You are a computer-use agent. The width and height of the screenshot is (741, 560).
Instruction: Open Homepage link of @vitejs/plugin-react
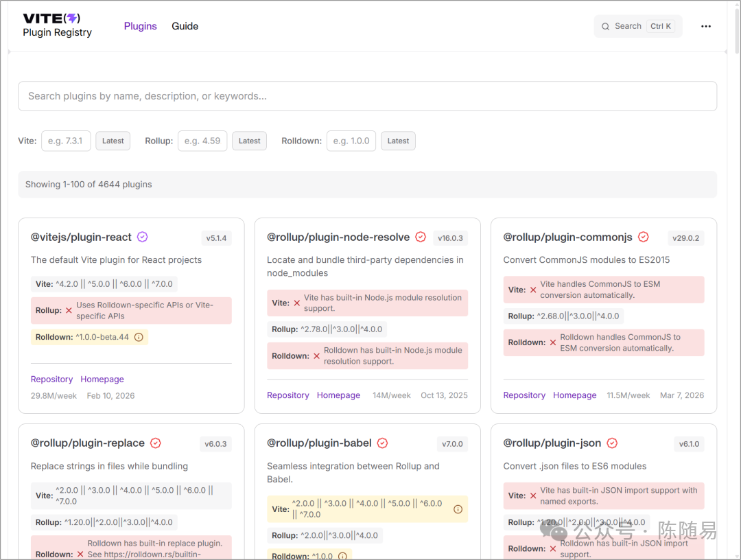click(x=102, y=379)
